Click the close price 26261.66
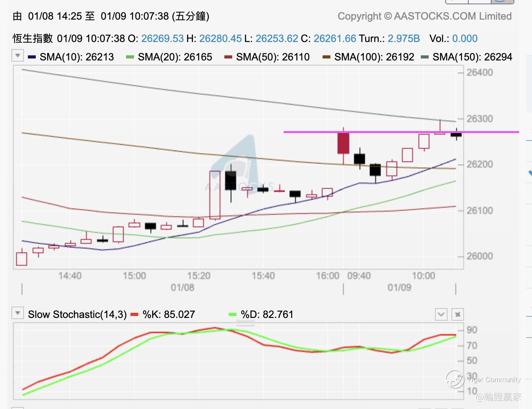Viewport: 532px width, 409px height. click(x=335, y=38)
